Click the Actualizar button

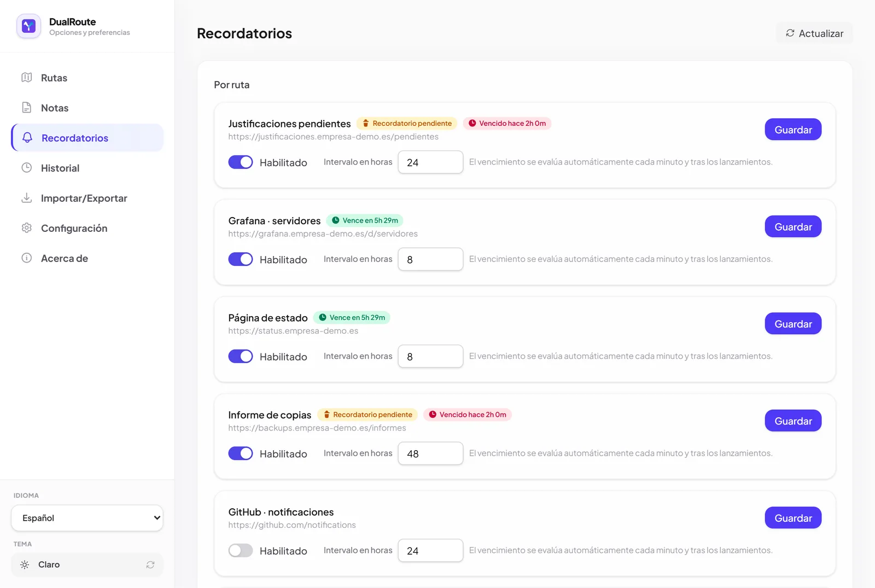pos(814,33)
